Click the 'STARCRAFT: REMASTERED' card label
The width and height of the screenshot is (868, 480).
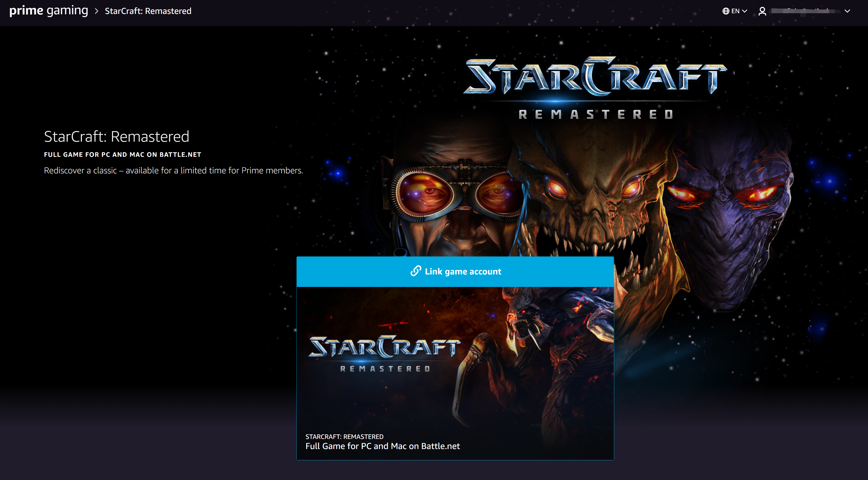click(x=344, y=437)
